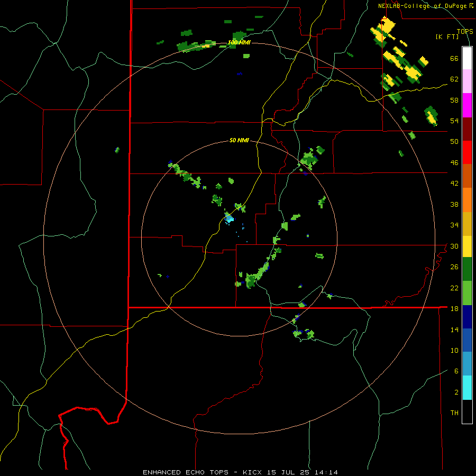476x476 pixels.
Task: Click the light pink legend swatch
Action: point(467,81)
